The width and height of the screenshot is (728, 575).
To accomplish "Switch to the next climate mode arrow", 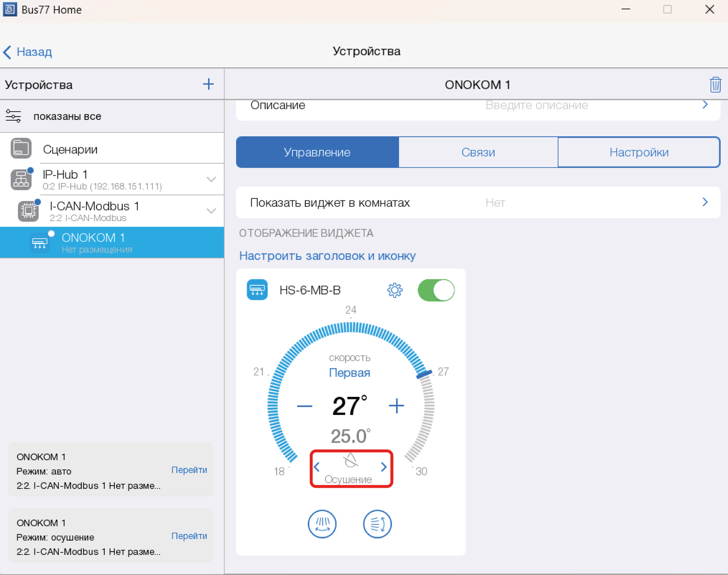I will tap(383, 467).
